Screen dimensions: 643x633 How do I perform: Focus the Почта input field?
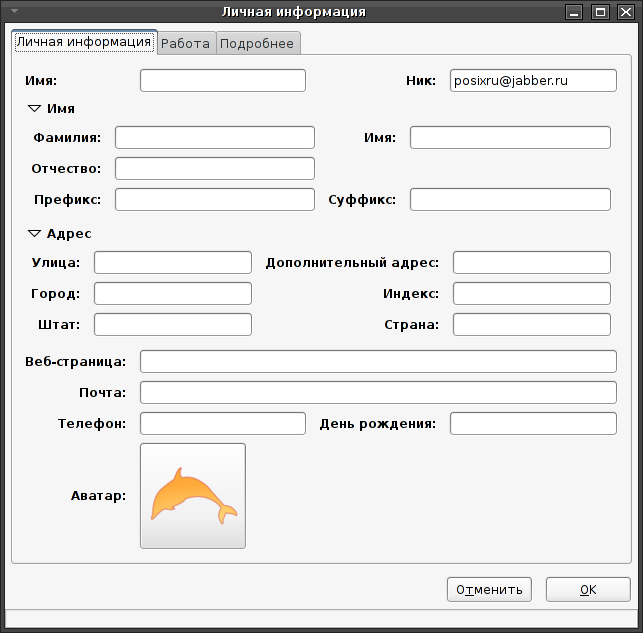(x=378, y=393)
